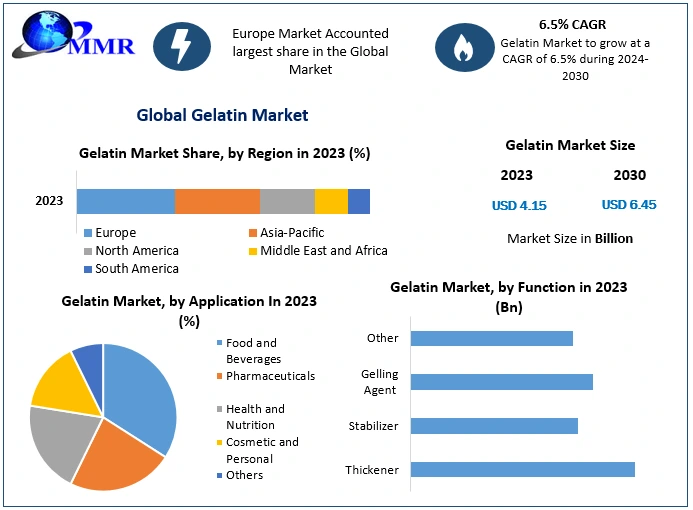The width and height of the screenshot is (693, 510).
Task: Click the Global Gelatin Market title
Action: coord(222,116)
